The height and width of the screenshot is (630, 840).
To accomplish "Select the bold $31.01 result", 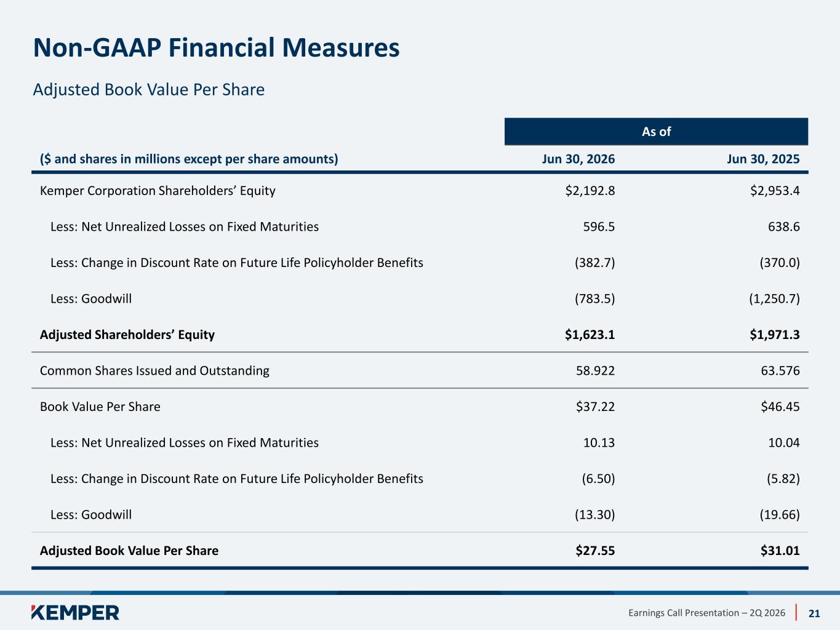I will 780,551.
